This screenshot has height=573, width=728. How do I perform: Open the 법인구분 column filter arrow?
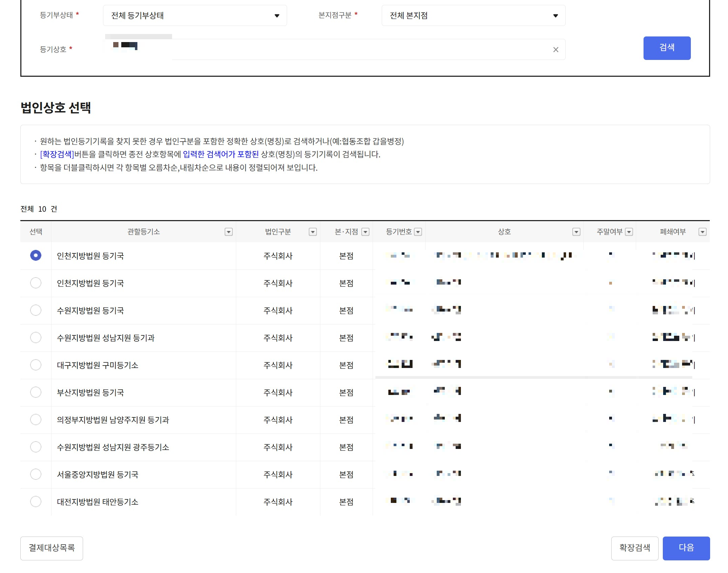tap(312, 232)
